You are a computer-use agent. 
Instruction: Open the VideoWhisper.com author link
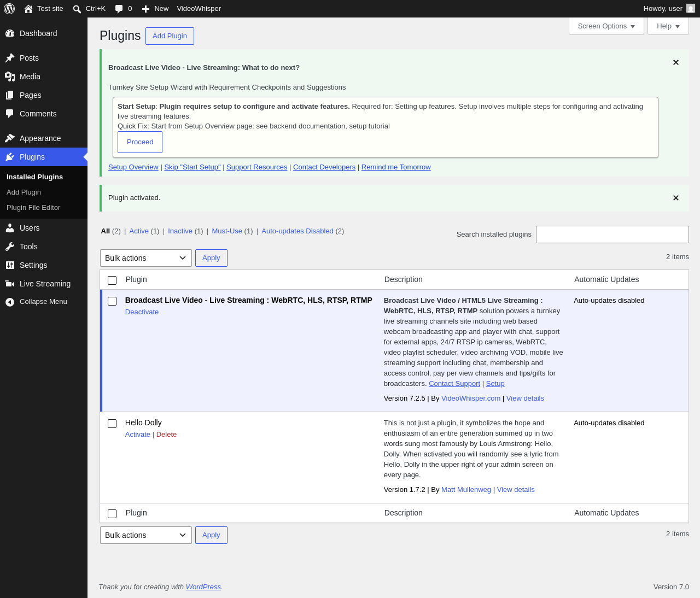coord(471,398)
